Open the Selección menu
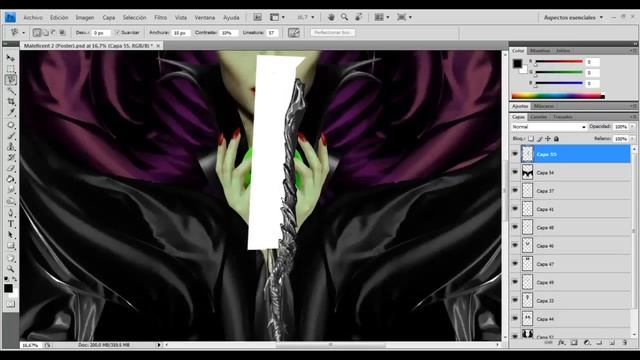 point(134,18)
